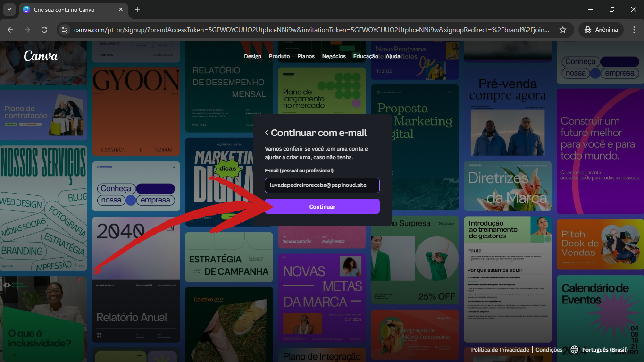This screenshot has width=644, height=362.
Task: Click the "Continuar com e-mail" heading
Action: (319, 133)
